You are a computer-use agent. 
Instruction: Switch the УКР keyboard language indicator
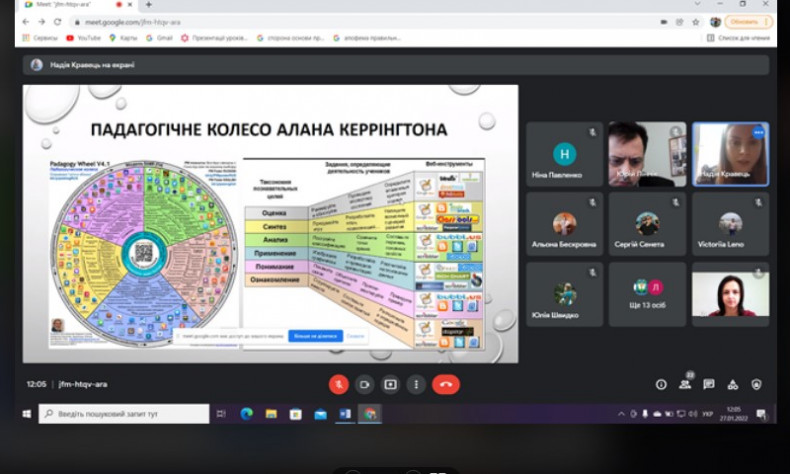707,414
